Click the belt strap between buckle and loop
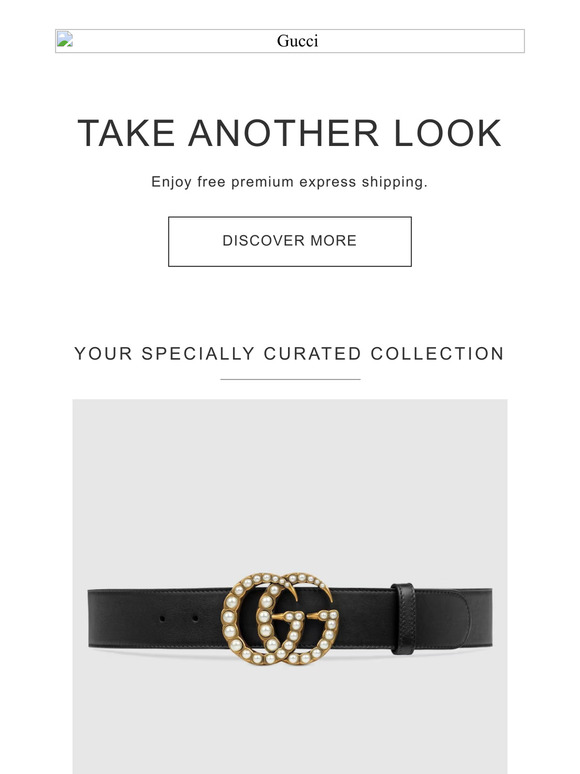Image resolution: width=580 pixels, height=774 pixels. 365,618
